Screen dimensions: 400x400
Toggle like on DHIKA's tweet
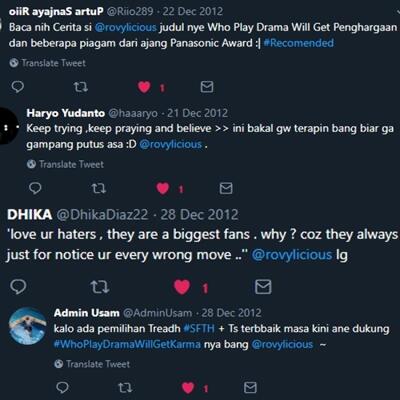pos(182,287)
